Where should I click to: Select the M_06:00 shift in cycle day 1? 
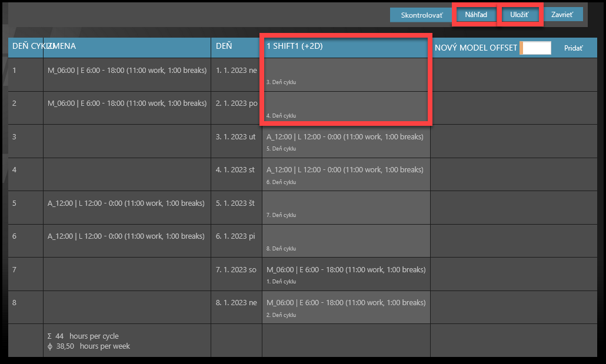click(x=126, y=71)
